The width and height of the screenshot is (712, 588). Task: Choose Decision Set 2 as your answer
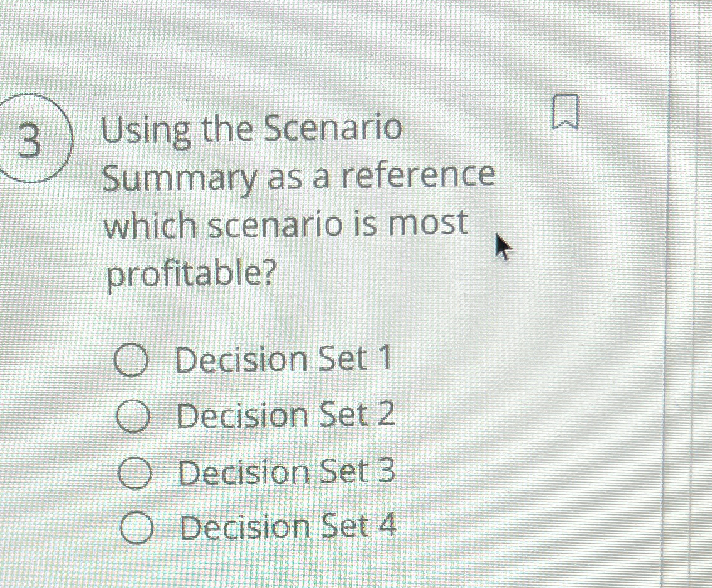133,415
